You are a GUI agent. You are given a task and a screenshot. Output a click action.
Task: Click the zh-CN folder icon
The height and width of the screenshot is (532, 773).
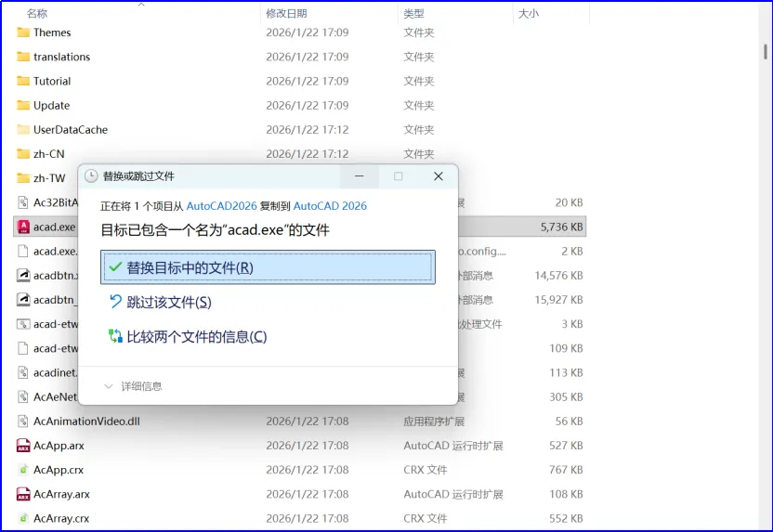click(x=23, y=154)
